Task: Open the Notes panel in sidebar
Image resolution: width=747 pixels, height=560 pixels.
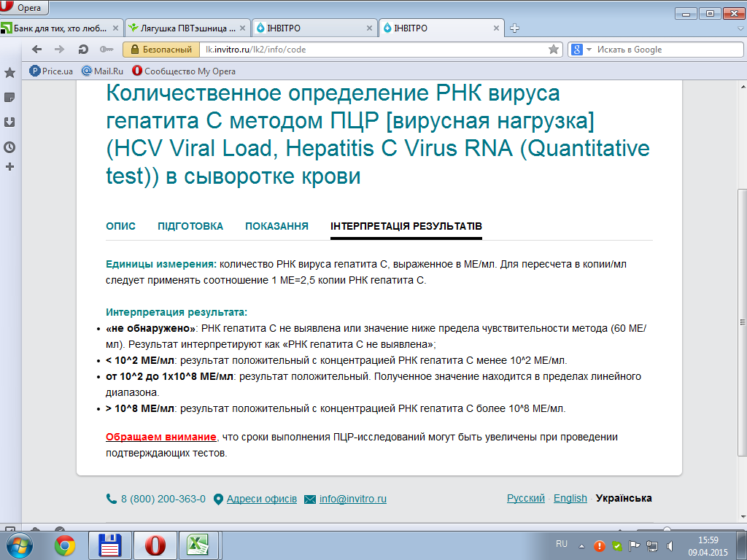Action: tap(9, 97)
